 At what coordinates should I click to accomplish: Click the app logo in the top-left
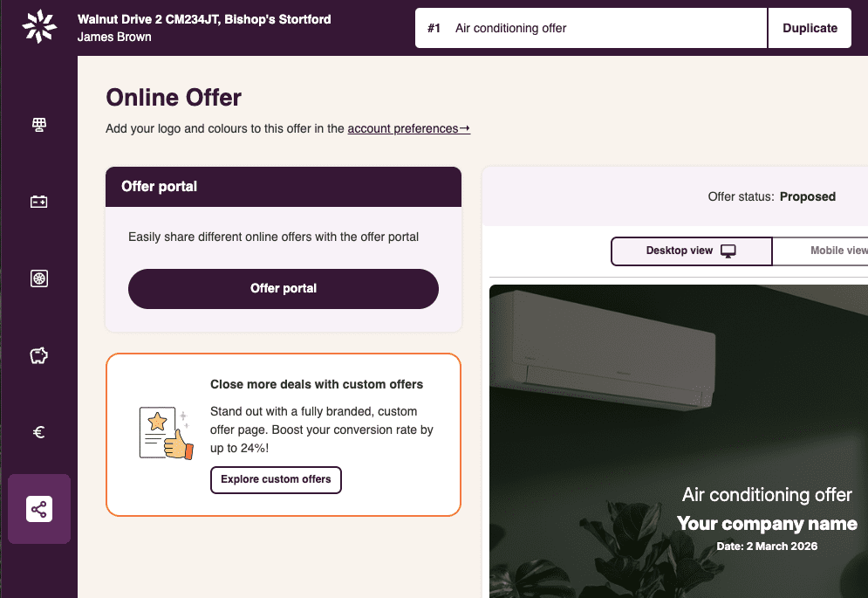pos(39,27)
